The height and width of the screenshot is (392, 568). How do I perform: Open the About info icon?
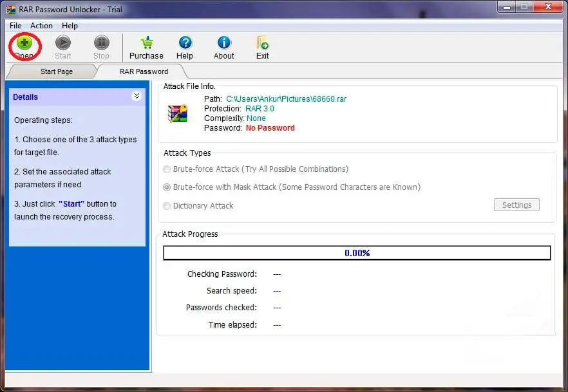point(224,43)
